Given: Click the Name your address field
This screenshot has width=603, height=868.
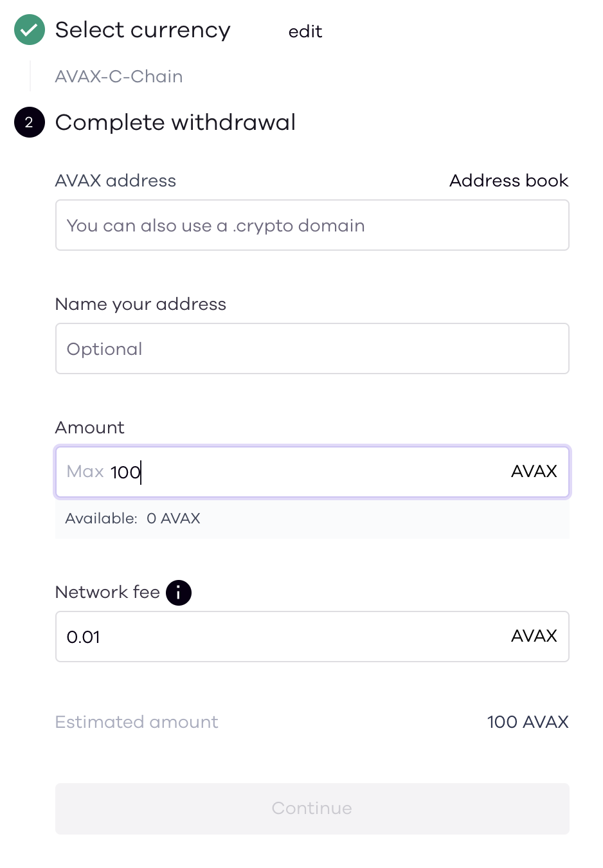Looking at the screenshot, I should pyautogui.click(x=312, y=348).
